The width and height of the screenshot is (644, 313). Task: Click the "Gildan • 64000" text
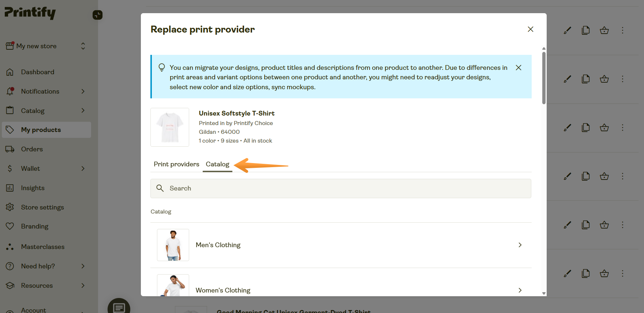pyautogui.click(x=219, y=132)
